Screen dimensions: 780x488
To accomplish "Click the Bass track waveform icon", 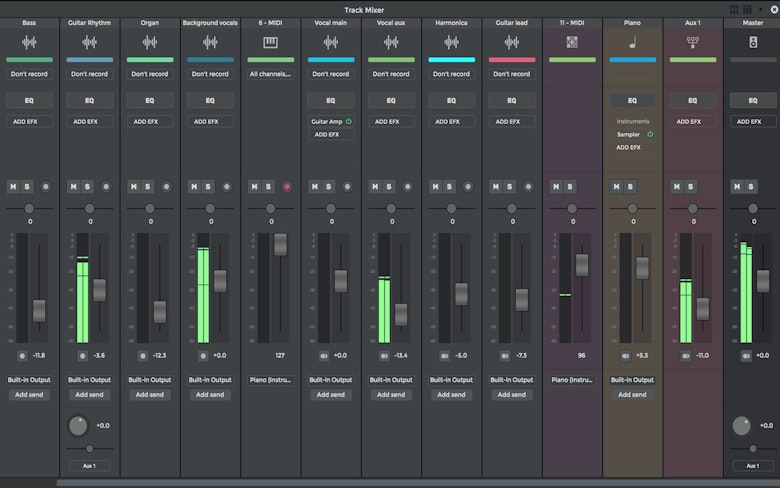I will coord(29,43).
